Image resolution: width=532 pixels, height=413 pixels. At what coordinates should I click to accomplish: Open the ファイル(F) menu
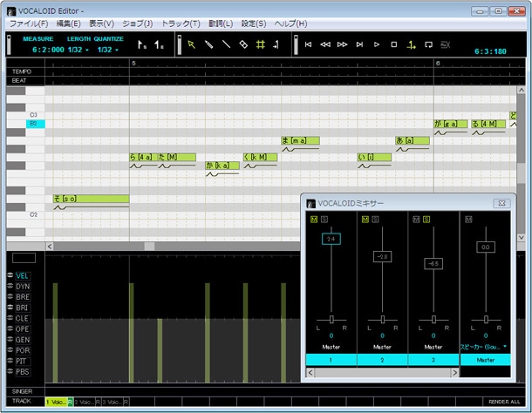tap(28, 24)
